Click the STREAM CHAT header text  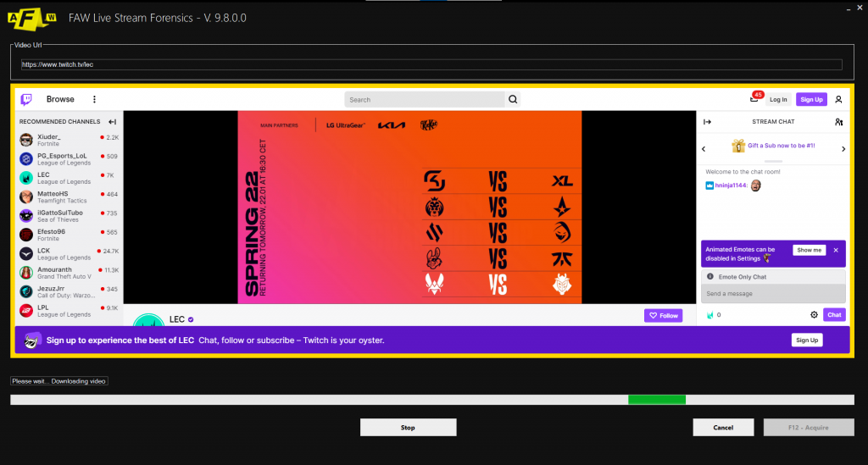click(773, 122)
